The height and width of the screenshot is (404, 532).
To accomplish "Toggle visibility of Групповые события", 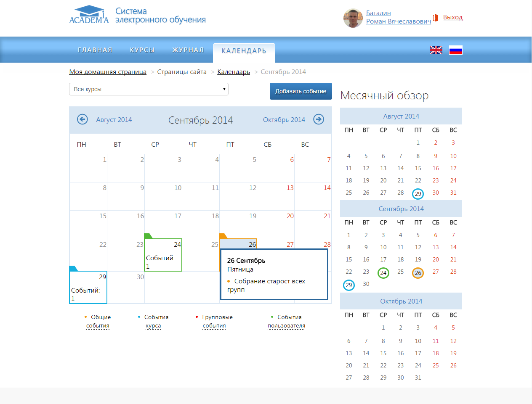I will point(215,321).
